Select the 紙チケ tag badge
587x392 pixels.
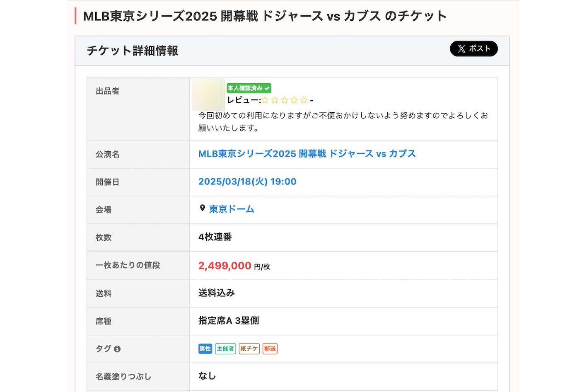tap(249, 348)
